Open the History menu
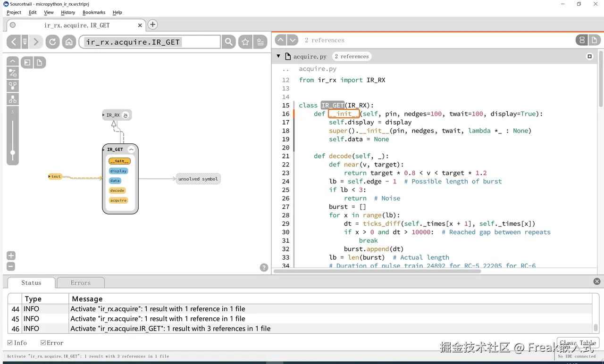The height and width of the screenshot is (364, 604). [68, 12]
